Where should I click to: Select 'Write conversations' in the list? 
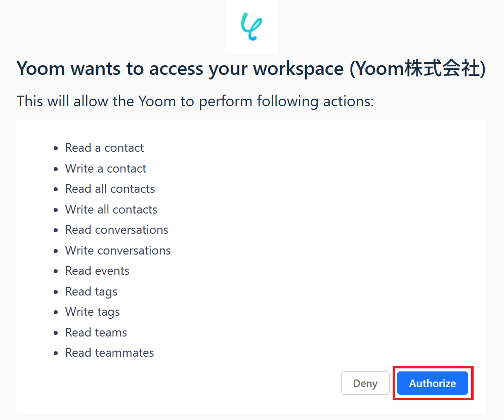point(117,250)
